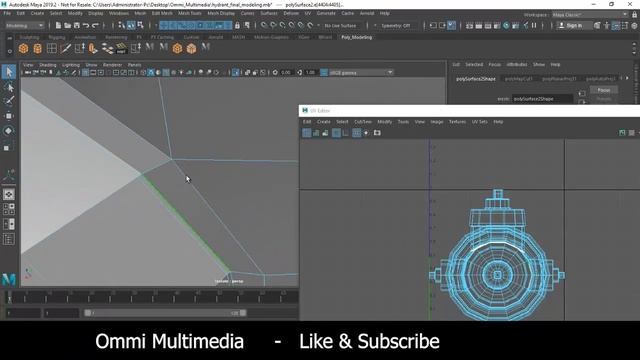Open shelf tab options menu icon
The width and height of the screenshot is (640, 360).
tap(9, 38)
